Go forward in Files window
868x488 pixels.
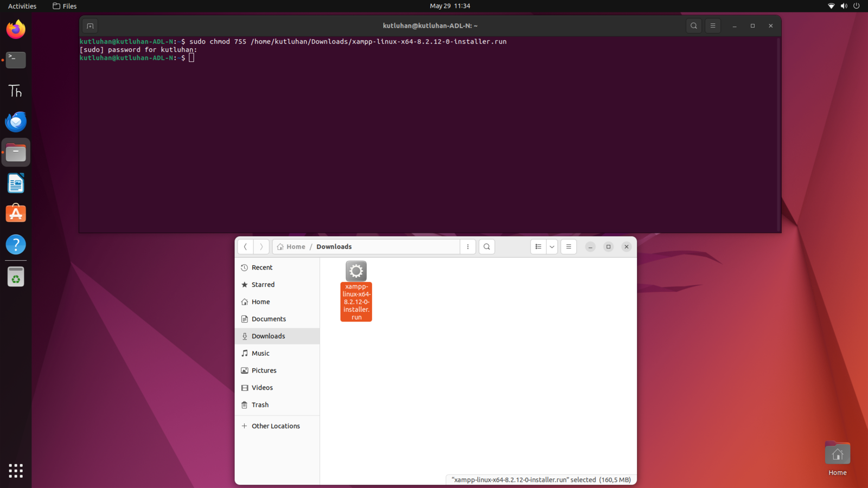261,247
